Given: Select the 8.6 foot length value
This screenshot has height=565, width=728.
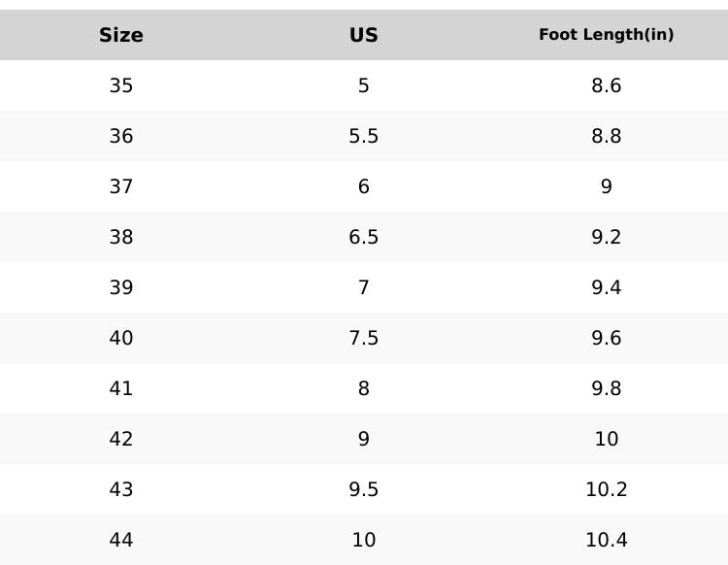Looking at the screenshot, I should pos(606,85).
